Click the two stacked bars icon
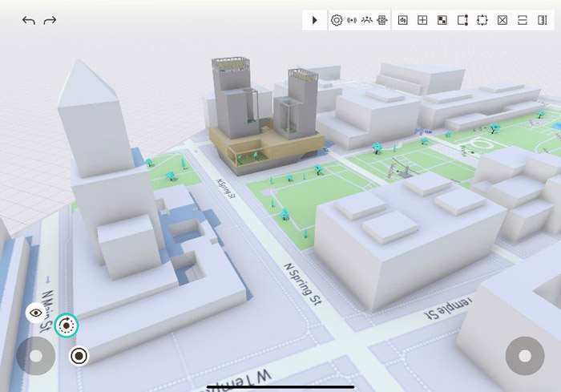The height and width of the screenshot is (392, 561). (x=523, y=20)
